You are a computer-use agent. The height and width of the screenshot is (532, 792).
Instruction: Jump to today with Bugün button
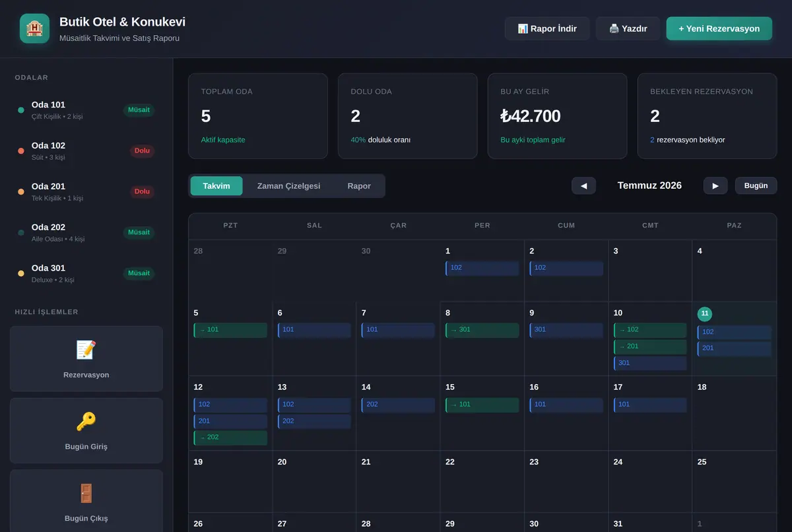[756, 185]
